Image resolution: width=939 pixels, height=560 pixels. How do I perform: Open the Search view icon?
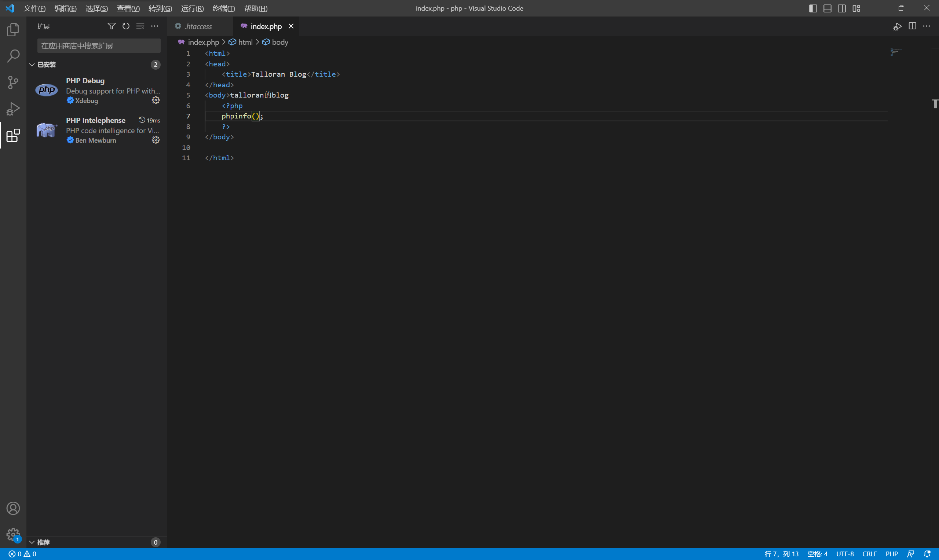coord(13,56)
